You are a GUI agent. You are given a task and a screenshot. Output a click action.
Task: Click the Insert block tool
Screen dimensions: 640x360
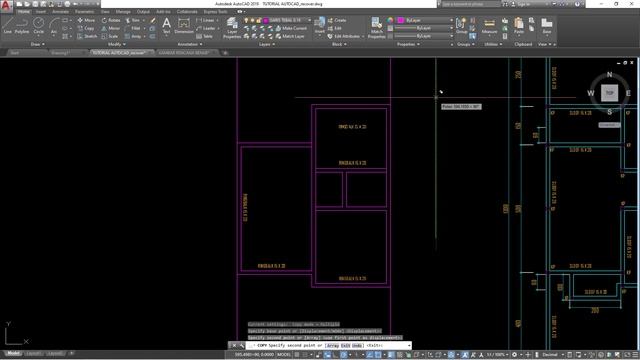320,25
